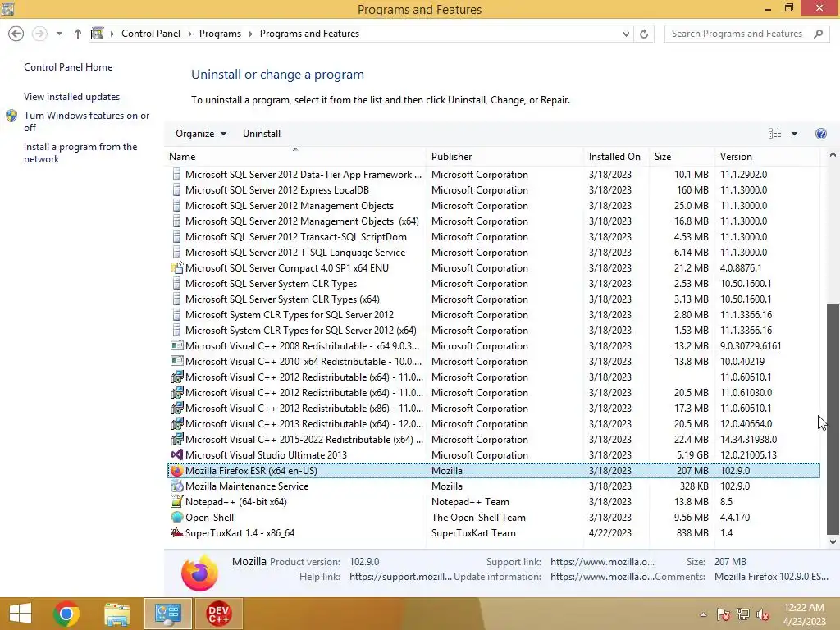Open the view options dropdown arrow
The height and width of the screenshot is (630, 840).
point(794,134)
